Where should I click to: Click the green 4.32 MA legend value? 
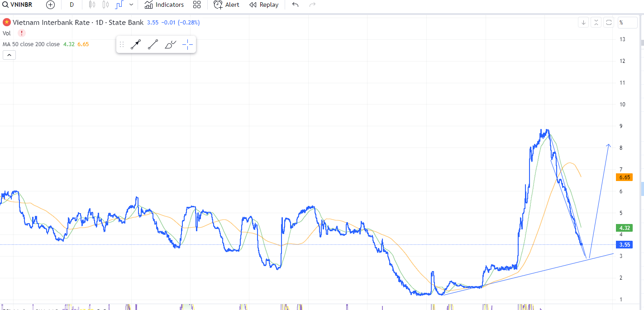pyautogui.click(x=69, y=44)
